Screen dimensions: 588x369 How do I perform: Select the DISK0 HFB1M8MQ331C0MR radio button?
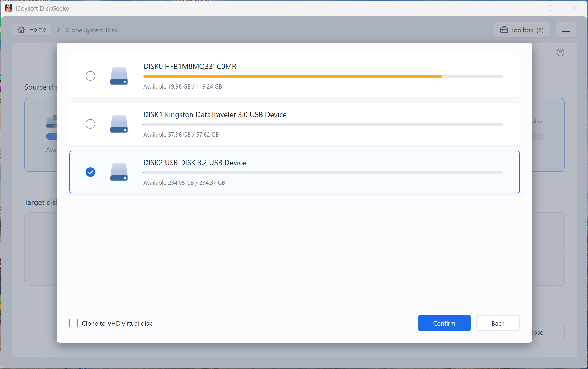pos(90,76)
